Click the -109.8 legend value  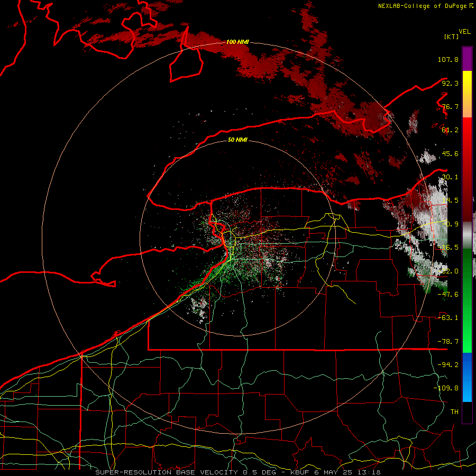[x=446, y=388]
